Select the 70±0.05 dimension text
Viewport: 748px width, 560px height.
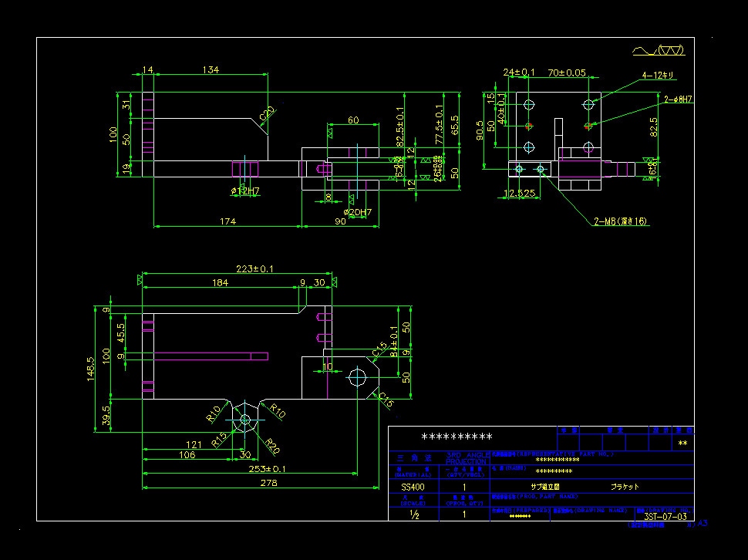(567, 73)
